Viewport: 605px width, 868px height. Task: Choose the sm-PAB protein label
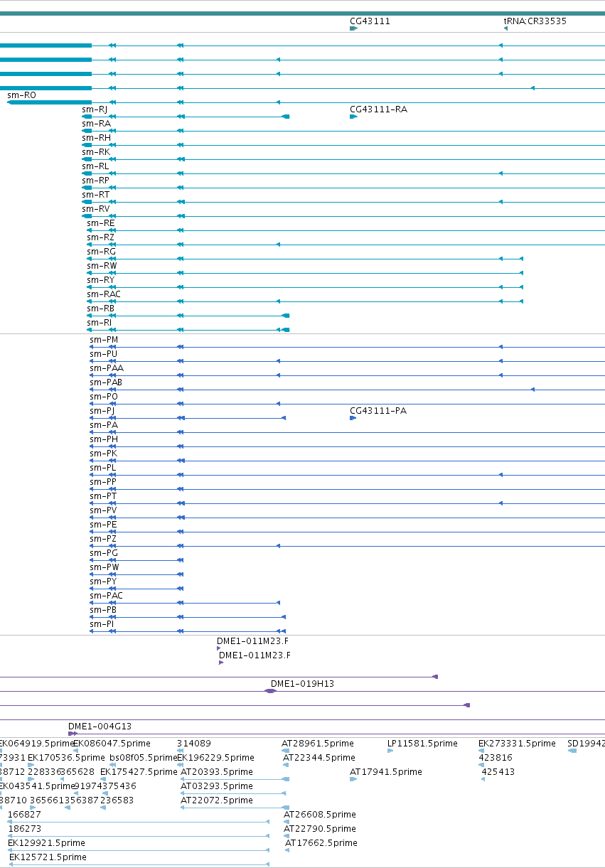coord(106,382)
